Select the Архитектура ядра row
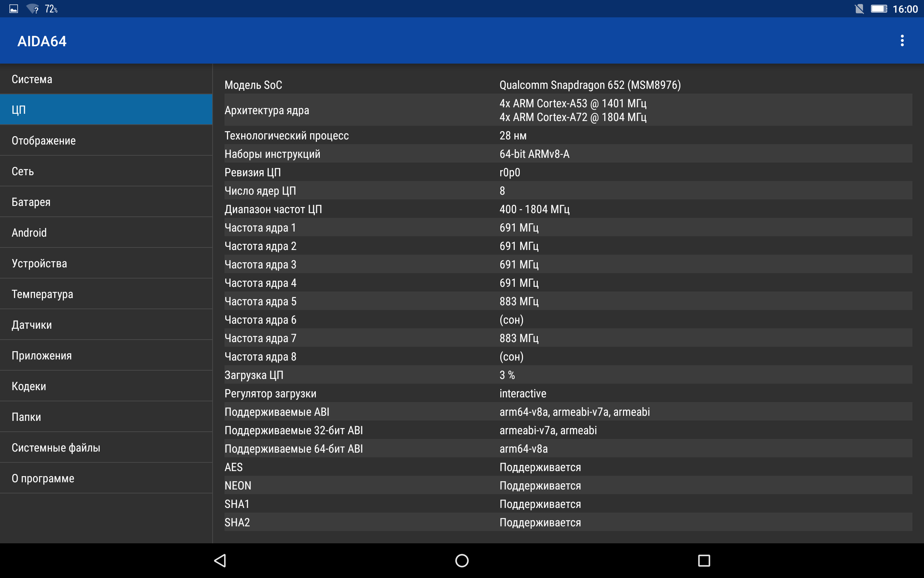924x578 pixels. [568, 110]
